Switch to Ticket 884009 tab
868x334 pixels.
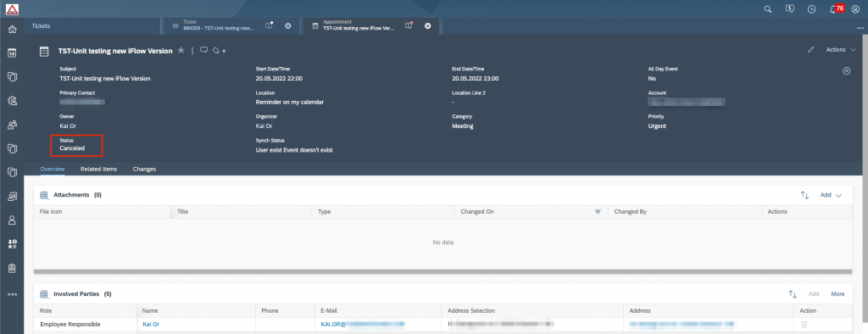pos(218,25)
